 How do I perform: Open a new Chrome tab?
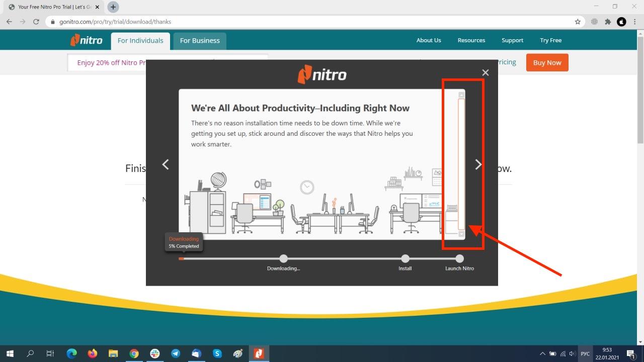pos(113,7)
